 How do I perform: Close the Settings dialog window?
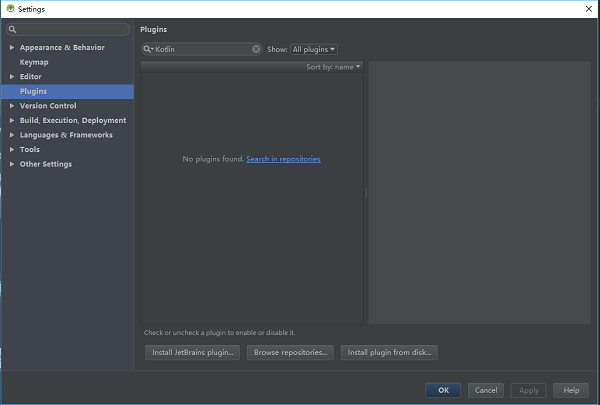(586, 8)
